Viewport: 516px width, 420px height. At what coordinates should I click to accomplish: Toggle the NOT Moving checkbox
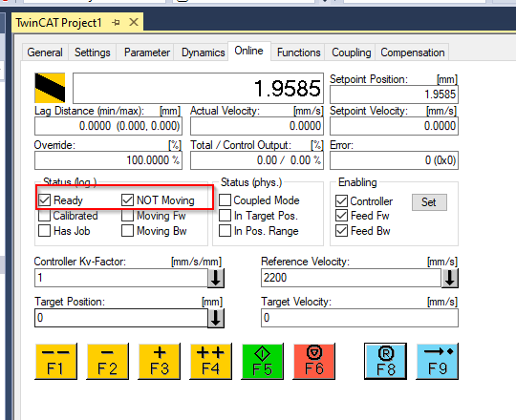[x=127, y=199]
